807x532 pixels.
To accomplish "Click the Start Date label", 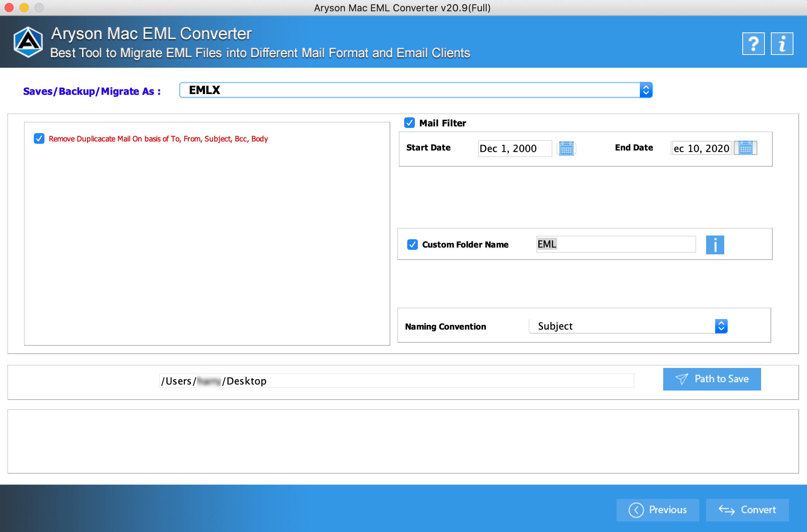I will coord(428,147).
